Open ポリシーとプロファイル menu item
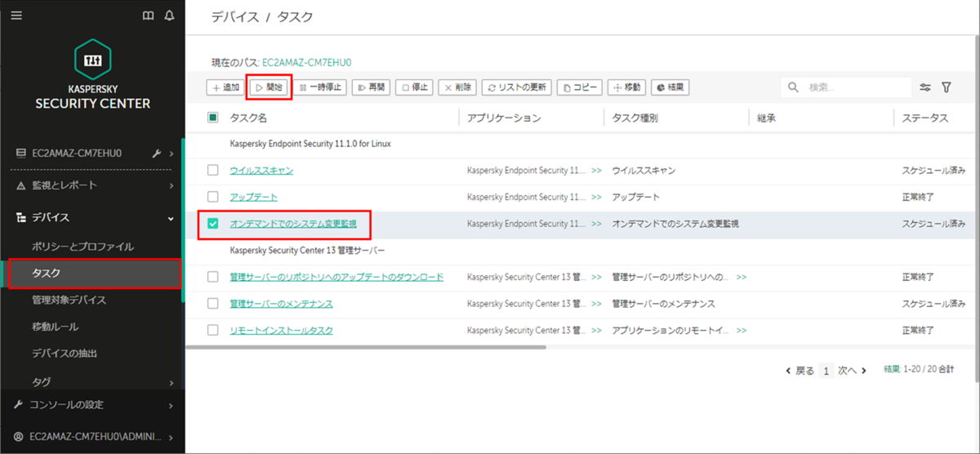This screenshot has height=454, width=980. pos(82,246)
